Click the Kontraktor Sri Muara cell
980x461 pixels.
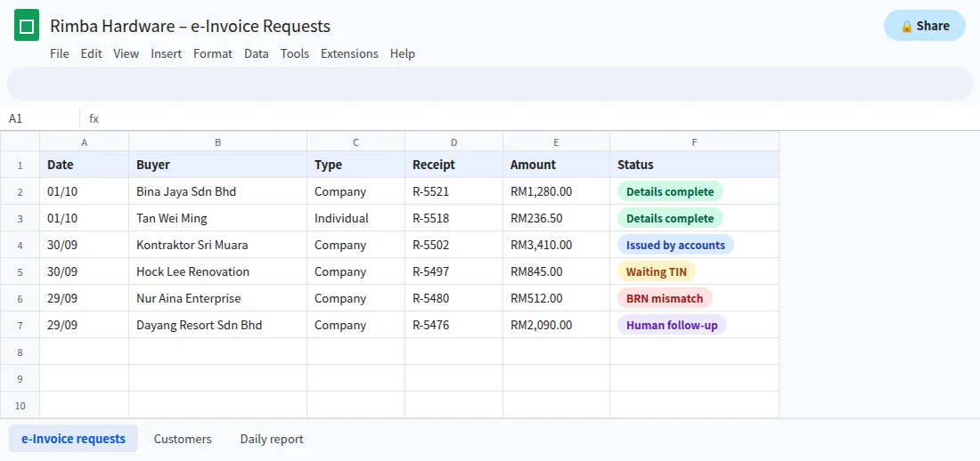218,245
